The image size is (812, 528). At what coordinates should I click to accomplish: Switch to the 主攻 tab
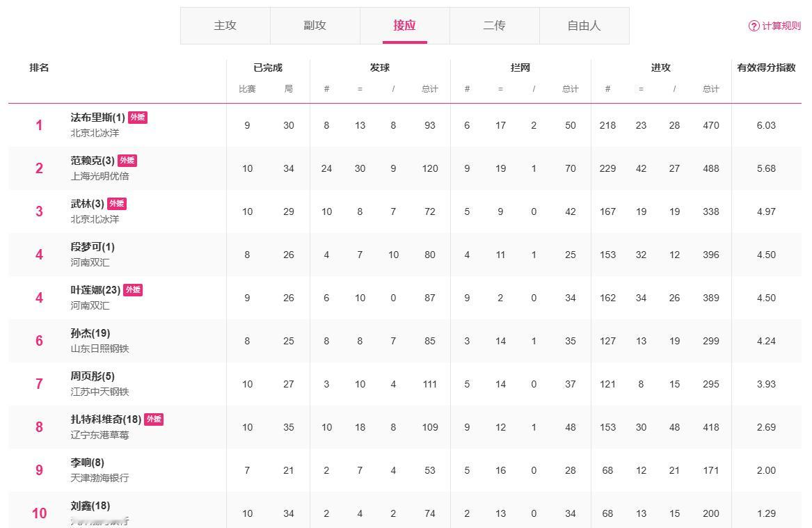click(225, 26)
